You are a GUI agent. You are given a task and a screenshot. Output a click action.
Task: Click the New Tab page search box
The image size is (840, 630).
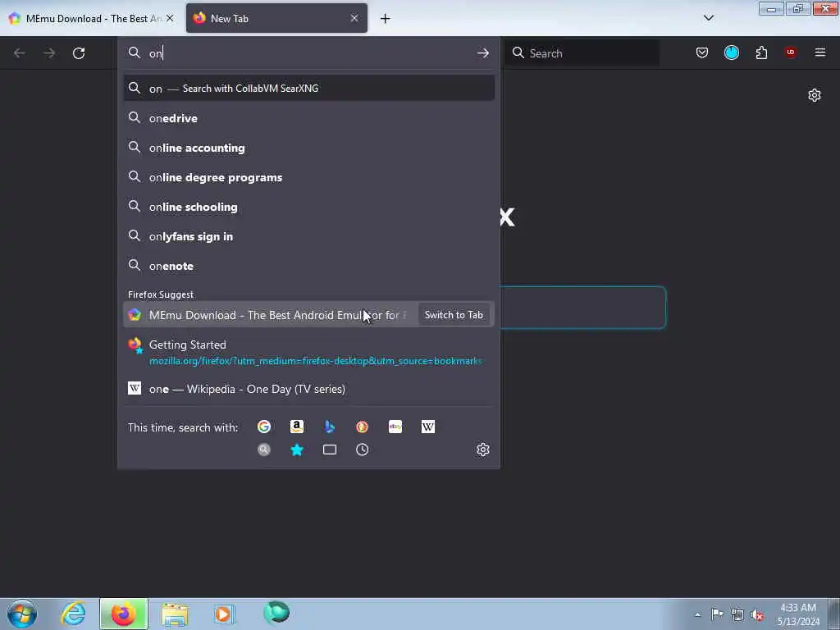pyautogui.click(x=583, y=308)
